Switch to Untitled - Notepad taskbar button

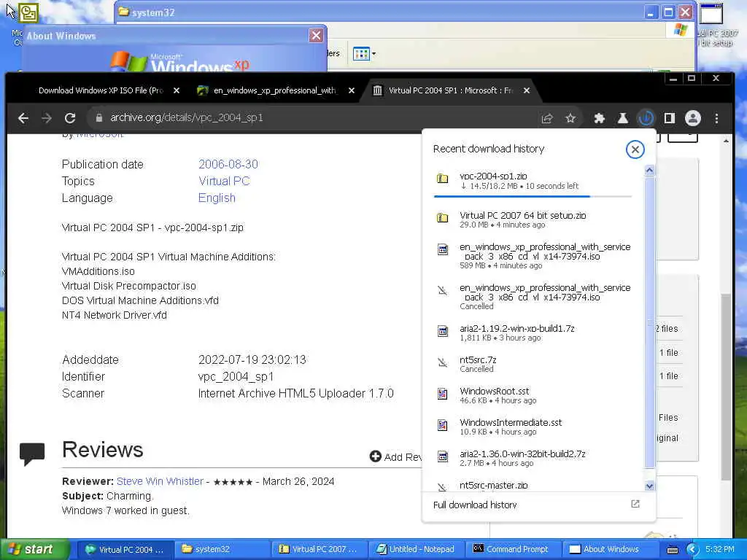click(x=415, y=550)
